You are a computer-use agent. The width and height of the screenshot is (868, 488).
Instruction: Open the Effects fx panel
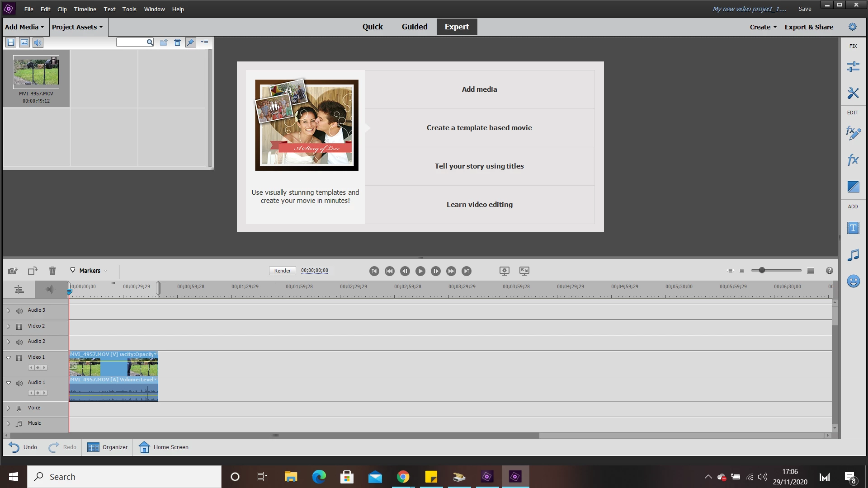[853, 160]
